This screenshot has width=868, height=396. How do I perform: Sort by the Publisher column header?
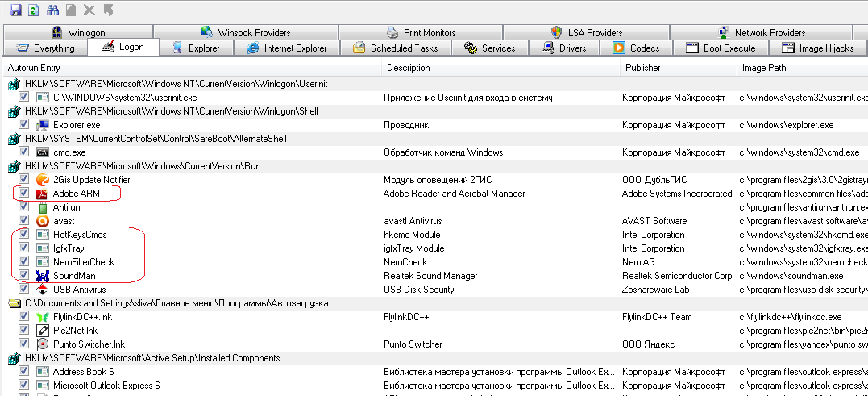click(x=642, y=68)
